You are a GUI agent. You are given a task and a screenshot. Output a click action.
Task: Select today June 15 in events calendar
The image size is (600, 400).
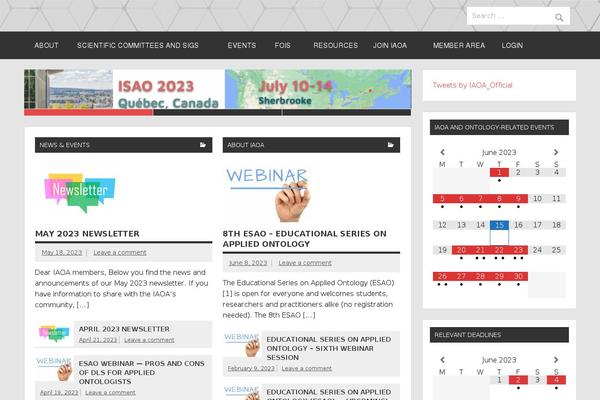click(x=499, y=225)
